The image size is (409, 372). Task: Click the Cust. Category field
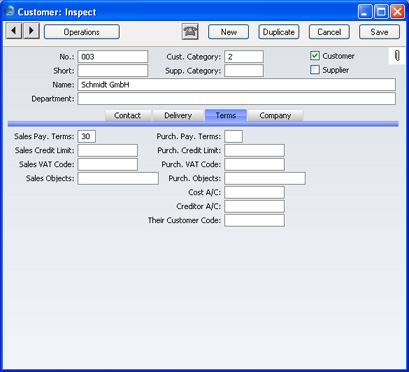[244, 57]
